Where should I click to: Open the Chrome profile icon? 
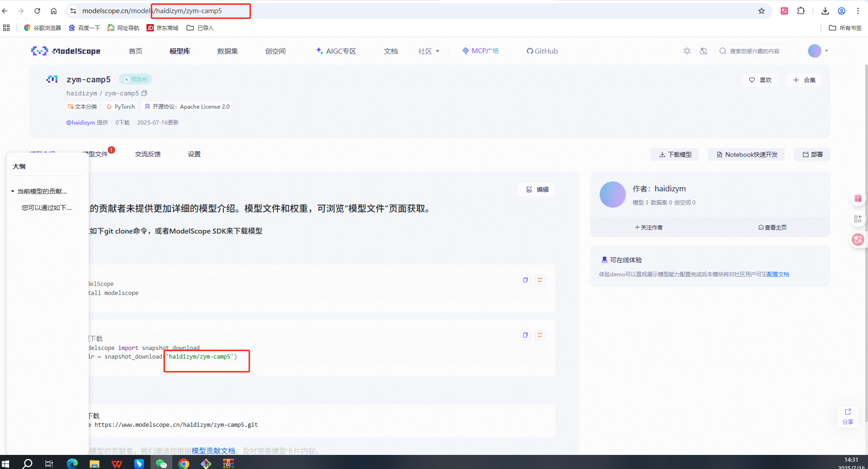tap(842, 11)
